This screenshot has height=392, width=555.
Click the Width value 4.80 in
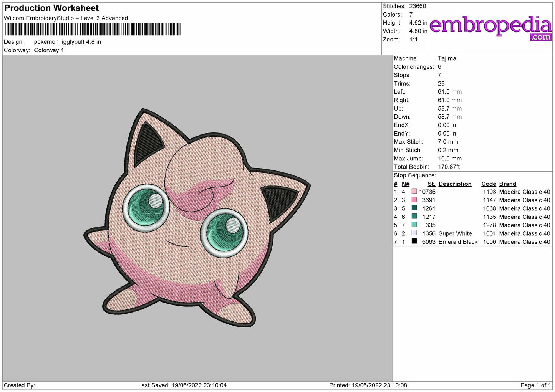click(x=418, y=31)
